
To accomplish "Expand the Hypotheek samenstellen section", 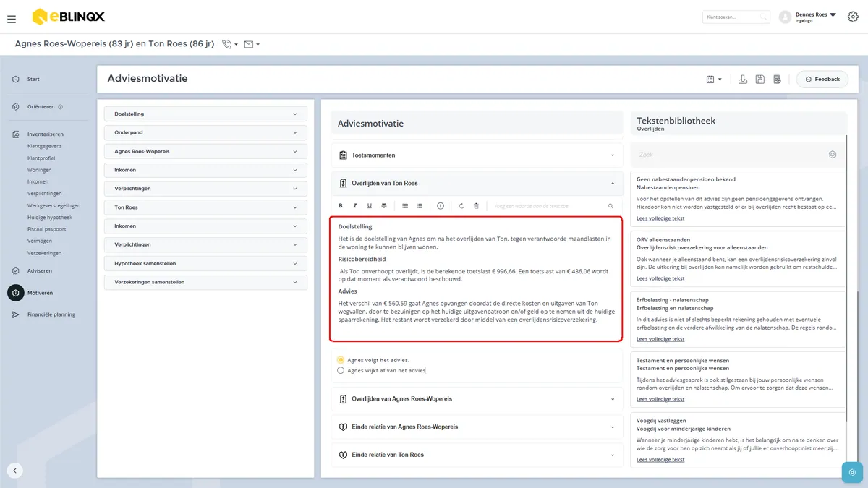I will (x=205, y=264).
